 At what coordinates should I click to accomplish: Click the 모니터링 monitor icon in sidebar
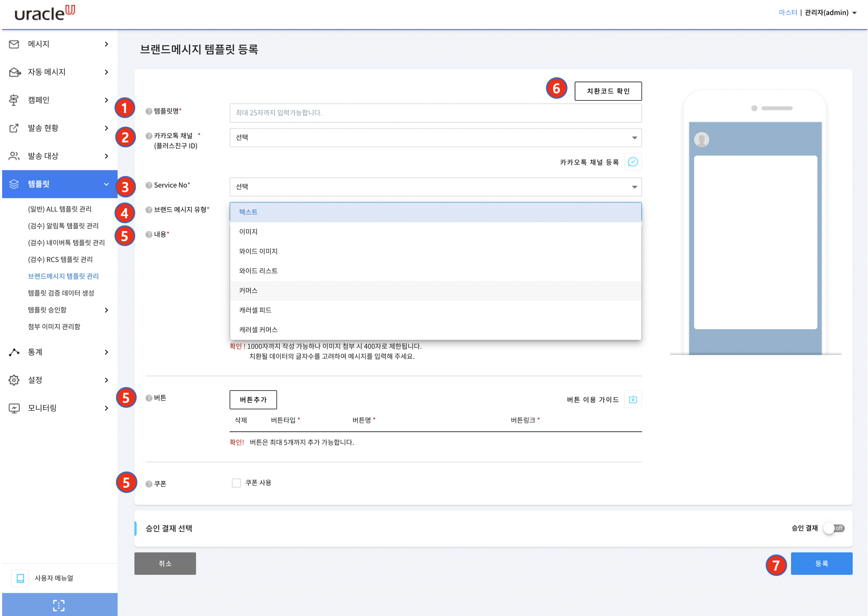click(14, 408)
